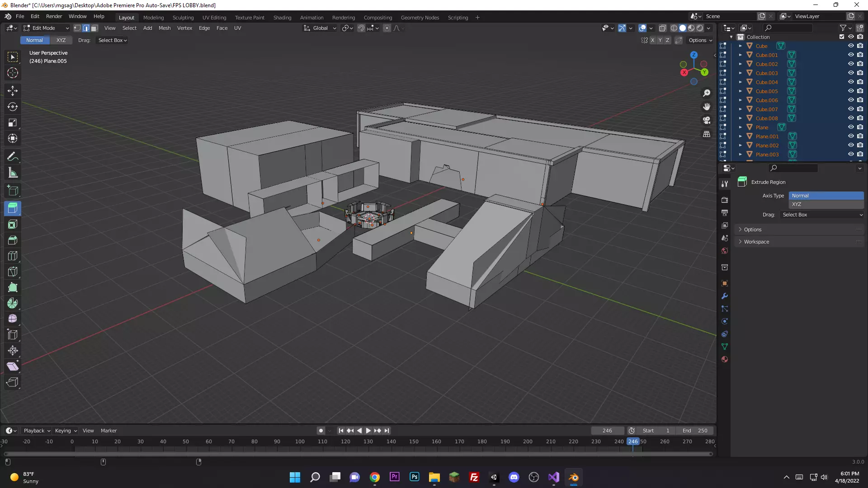The image size is (868, 488).
Task: Click the Modifier wrench properties tab
Action: pos(725,296)
